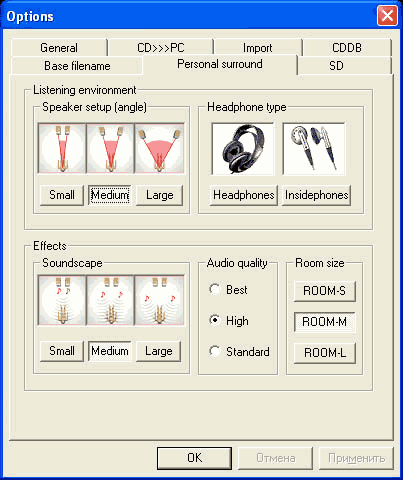This screenshot has width=403, height=480.
Task: Choose the over-ear headphones picture
Action: click(243, 149)
